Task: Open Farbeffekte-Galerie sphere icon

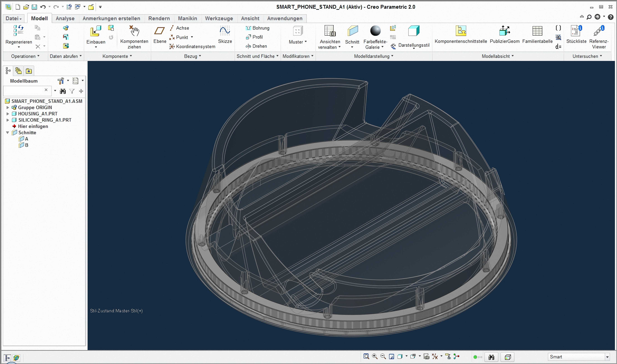Action: (375, 31)
